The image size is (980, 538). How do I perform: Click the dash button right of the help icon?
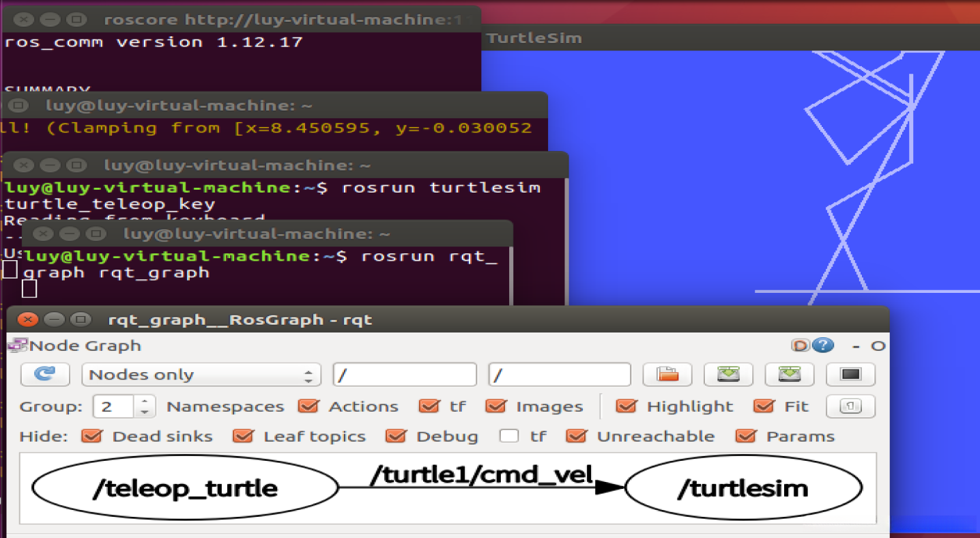(856, 346)
